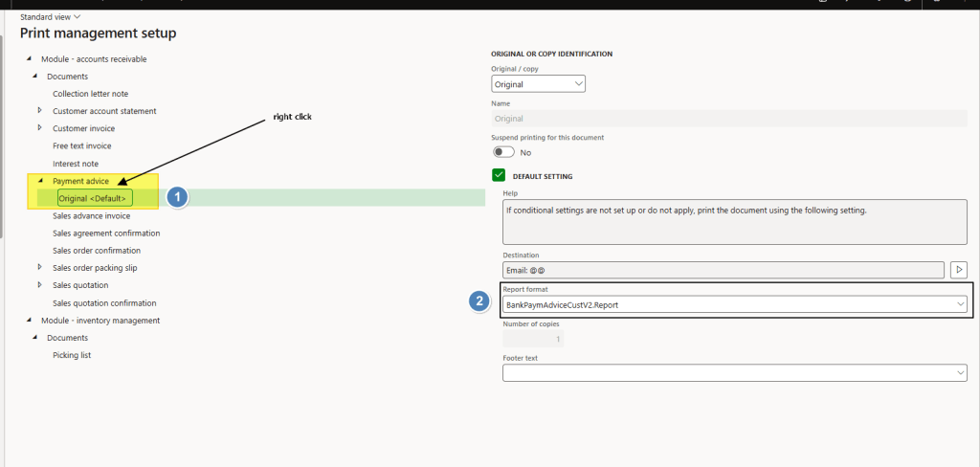Open the Original / copy dropdown
The image size is (980, 467).
coord(538,84)
